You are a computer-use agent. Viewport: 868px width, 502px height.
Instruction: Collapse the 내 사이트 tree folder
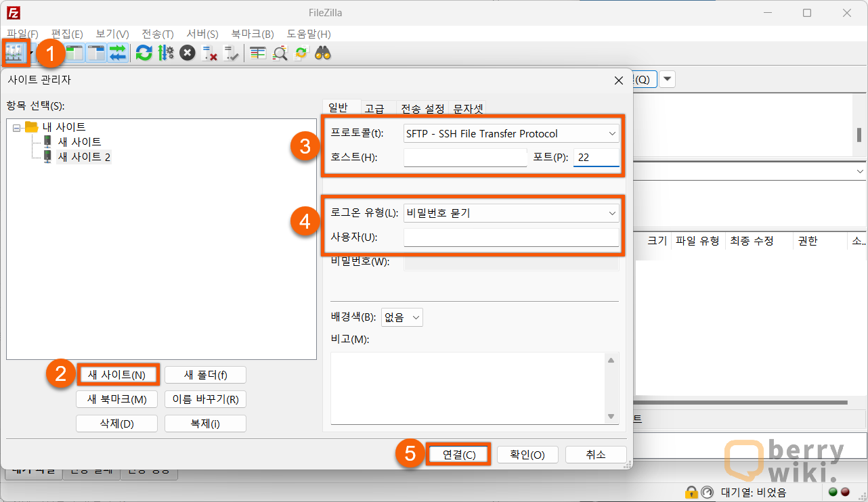[x=16, y=127]
